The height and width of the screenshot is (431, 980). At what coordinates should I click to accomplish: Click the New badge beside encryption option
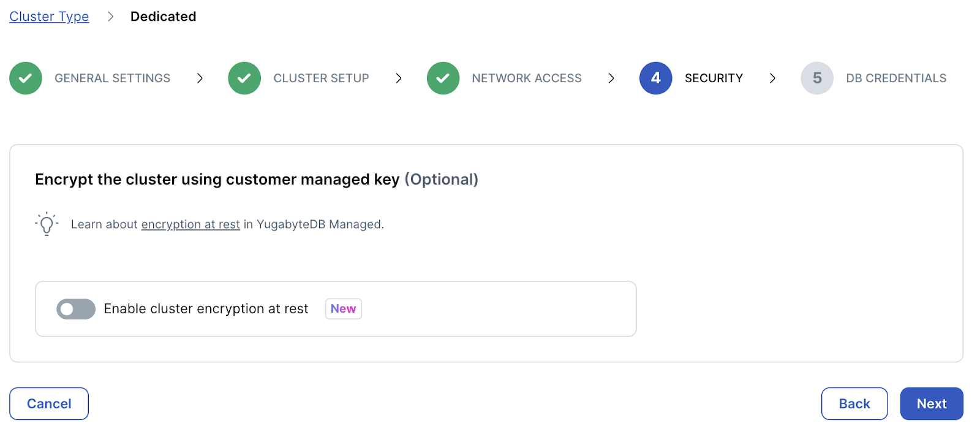click(x=343, y=308)
